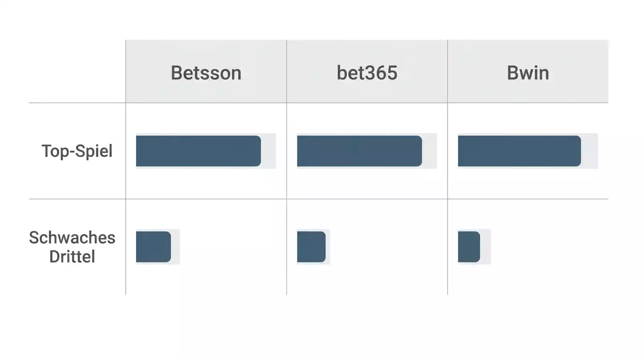Click the unfilled gray end of Bwin's Top-Spiel bar
Screen dimensions: 644x359
[x=590, y=151]
